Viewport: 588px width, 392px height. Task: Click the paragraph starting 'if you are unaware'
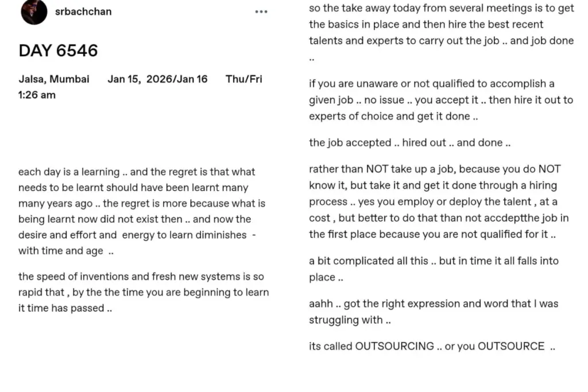441,100
